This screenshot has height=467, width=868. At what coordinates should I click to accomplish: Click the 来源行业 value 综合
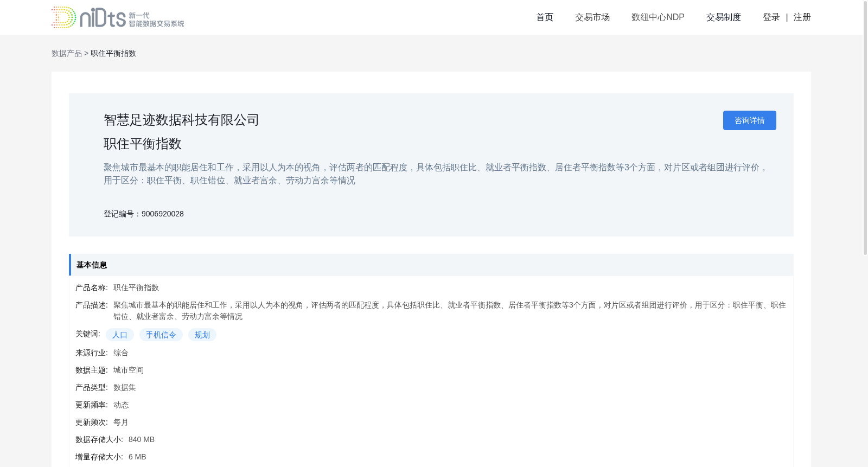121,353
